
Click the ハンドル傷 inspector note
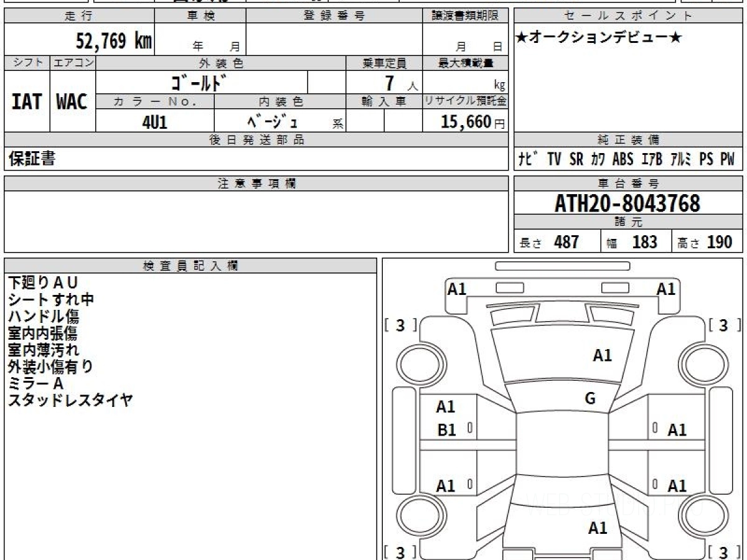pyautogui.click(x=43, y=316)
